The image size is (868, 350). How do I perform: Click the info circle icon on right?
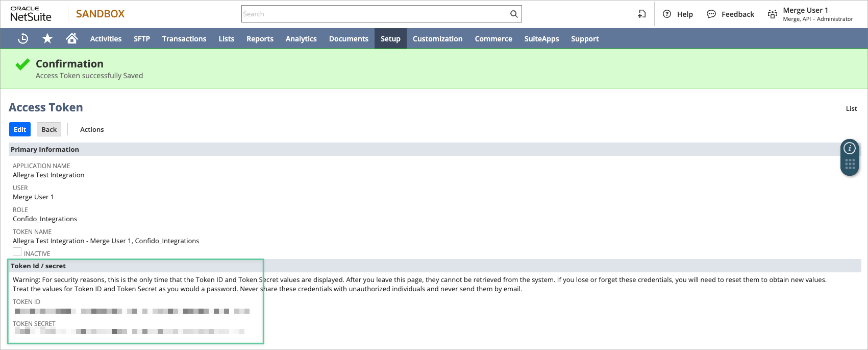[850, 148]
